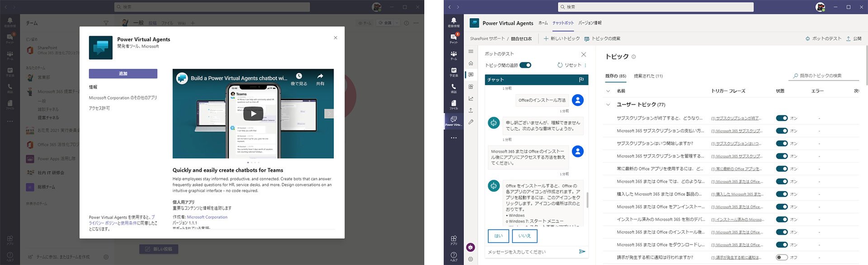This screenshot has width=868, height=265.
Task: Open Apps store icon in right Teams sidebar
Action: tap(453, 240)
